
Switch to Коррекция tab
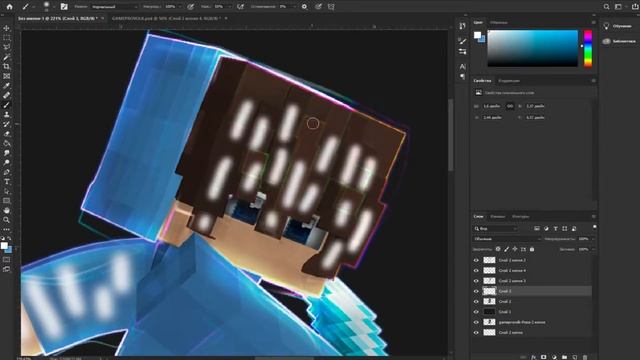pyautogui.click(x=509, y=81)
